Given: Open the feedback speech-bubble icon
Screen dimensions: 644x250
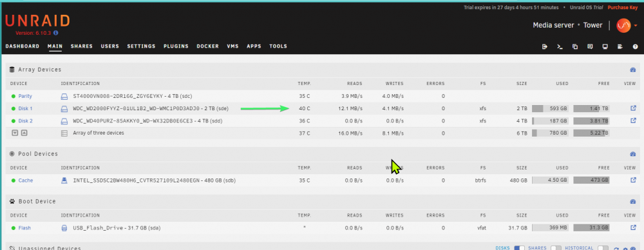Looking at the screenshot, I should tap(590, 46).
